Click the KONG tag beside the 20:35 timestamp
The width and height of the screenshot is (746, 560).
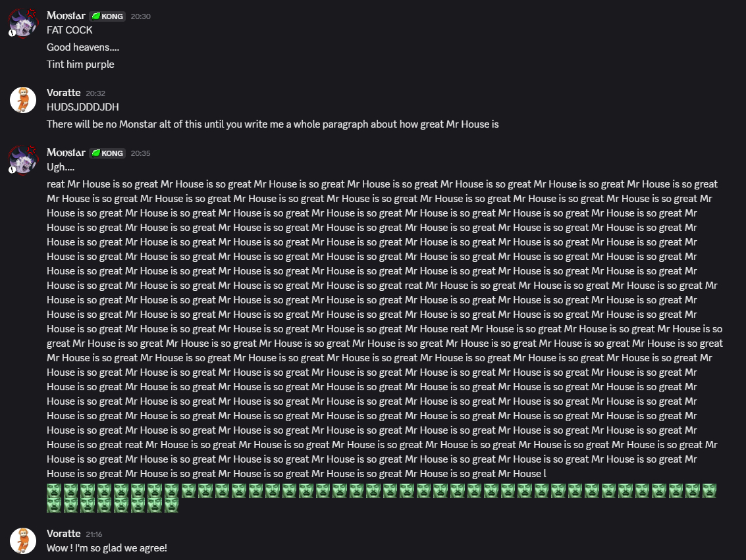107,153
